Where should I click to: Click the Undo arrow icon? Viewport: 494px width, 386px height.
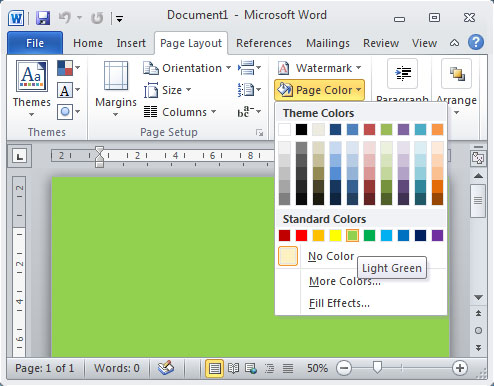pos(65,17)
